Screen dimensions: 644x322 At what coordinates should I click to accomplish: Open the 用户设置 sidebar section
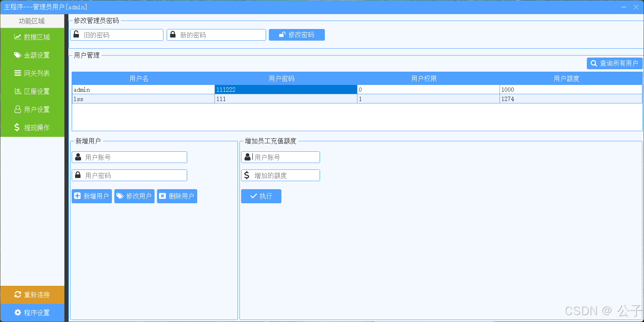click(32, 109)
